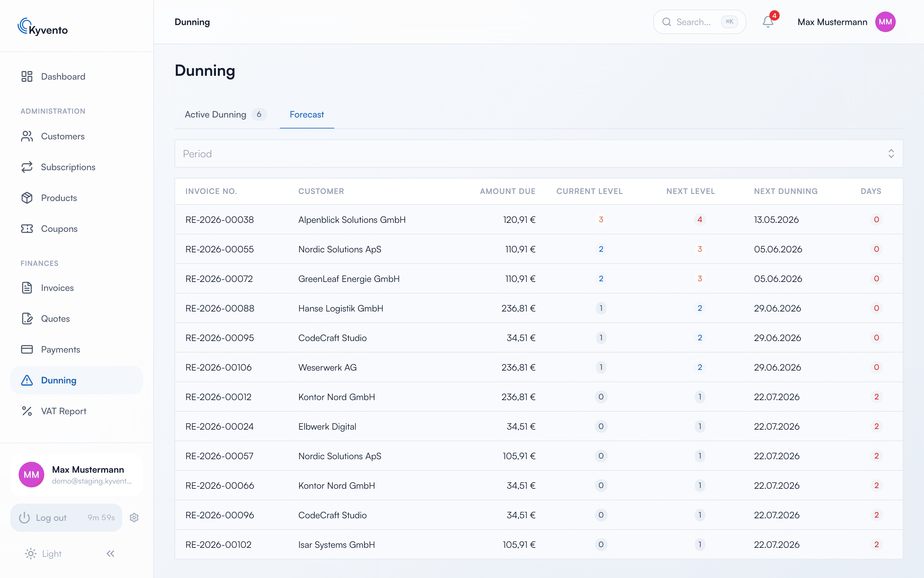
Task: Open Invoices menu item
Action: click(76, 288)
